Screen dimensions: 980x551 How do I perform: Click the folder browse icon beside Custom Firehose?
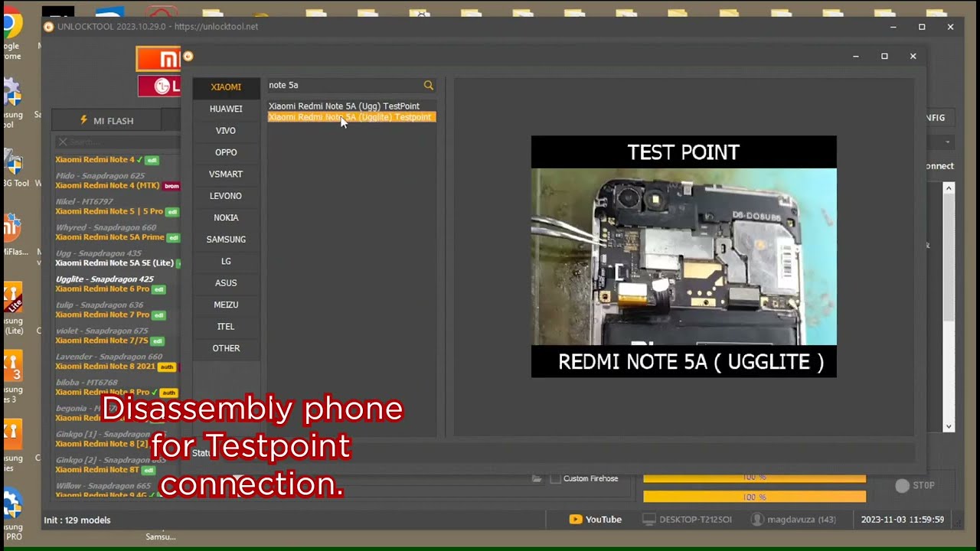click(537, 479)
